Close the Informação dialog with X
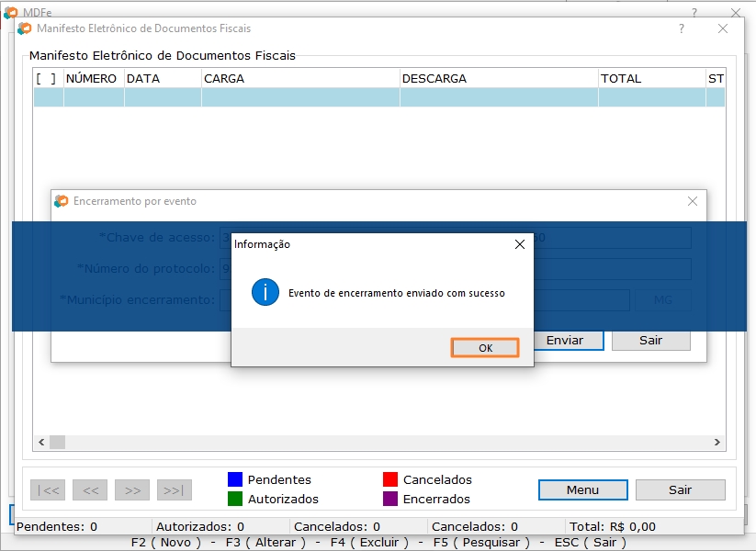 (x=519, y=244)
